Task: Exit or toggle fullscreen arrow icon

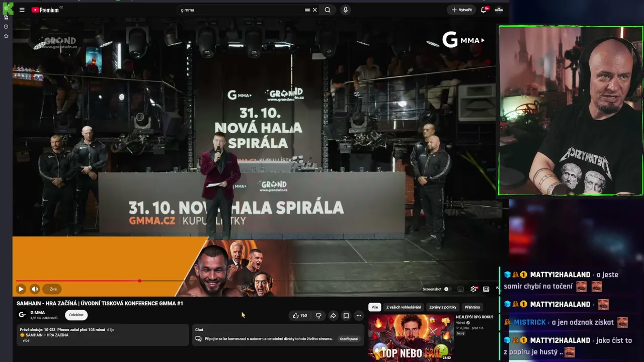Action: pos(498,289)
